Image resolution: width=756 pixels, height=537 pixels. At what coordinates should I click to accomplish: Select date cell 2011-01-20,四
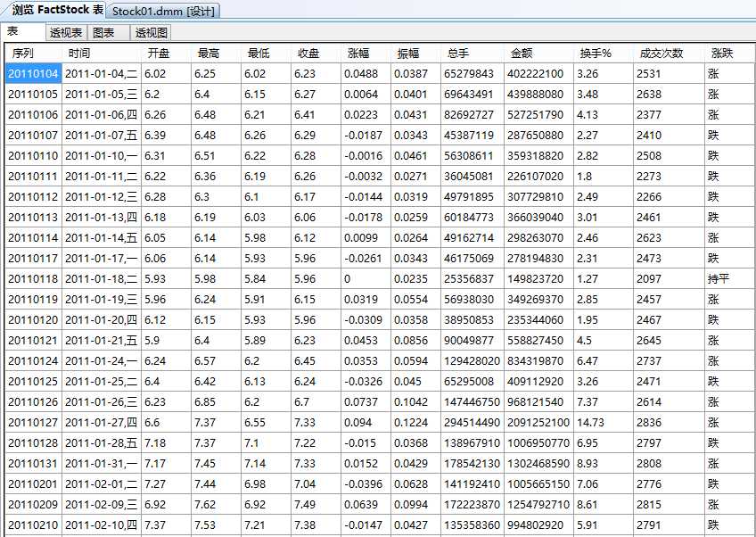coord(102,320)
